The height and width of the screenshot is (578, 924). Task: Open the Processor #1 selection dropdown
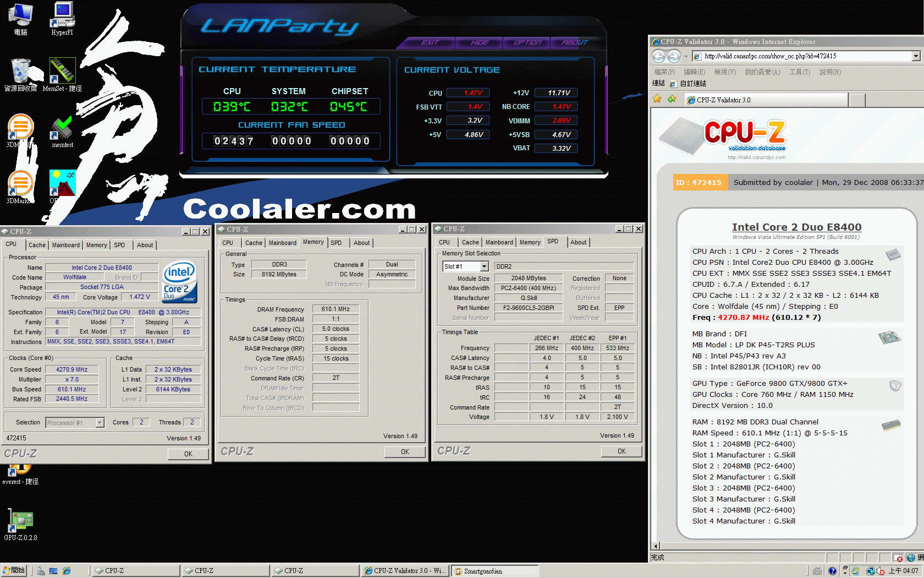pyautogui.click(x=100, y=423)
